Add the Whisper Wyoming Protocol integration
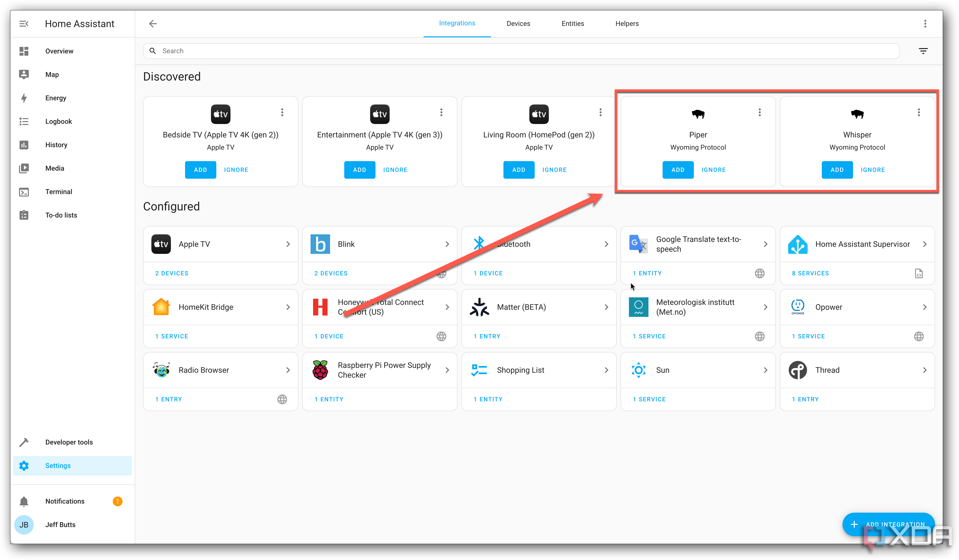The height and width of the screenshot is (560, 959). pos(837,170)
